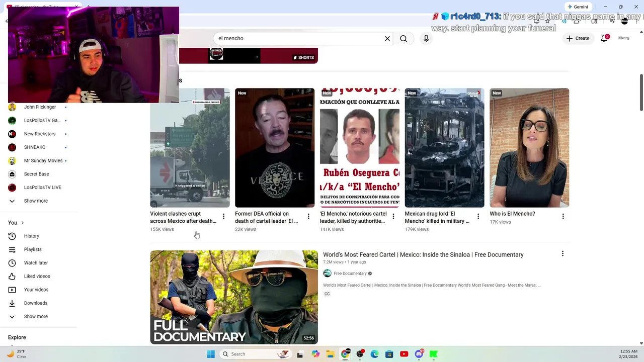Click the '7.2M views • 1 year ago' text
This screenshot has width=644, height=362.
[x=345, y=262]
